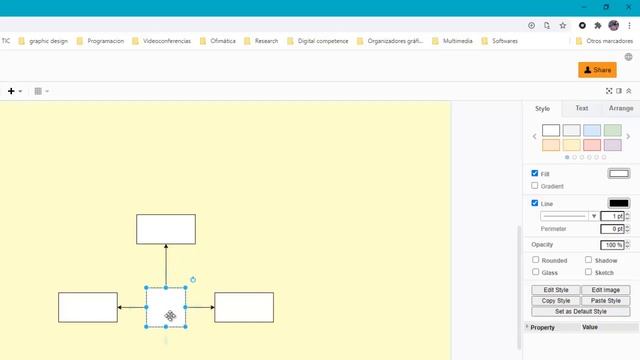The height and width of the screenshot is (360, 640).
Task: Click the Edit Style button
Action: (x=556, y=290)
